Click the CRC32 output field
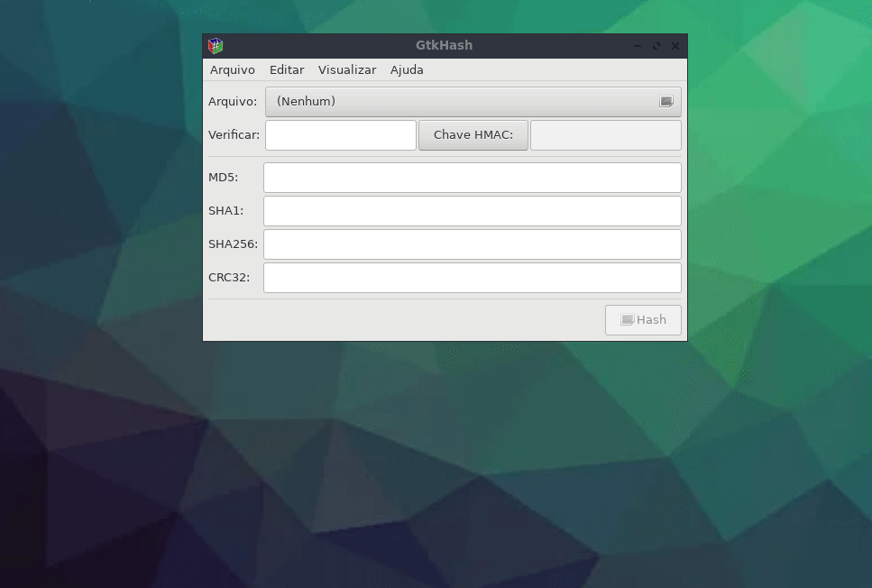The image size is (872, 588). coord(473,278)
